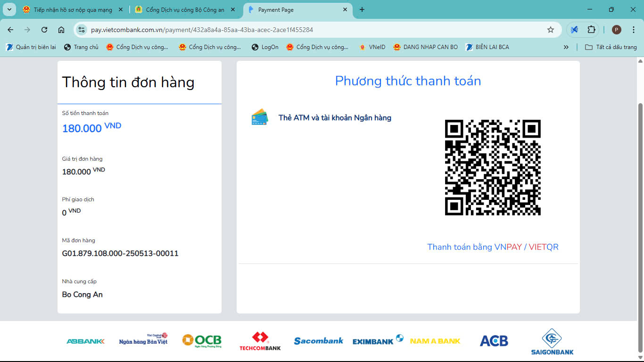Image resolution: width=644 pixels, height=362 pixels.
Task: Click black 180.000 VND under Giá trị đơn hàng
Action: [83, 171]
